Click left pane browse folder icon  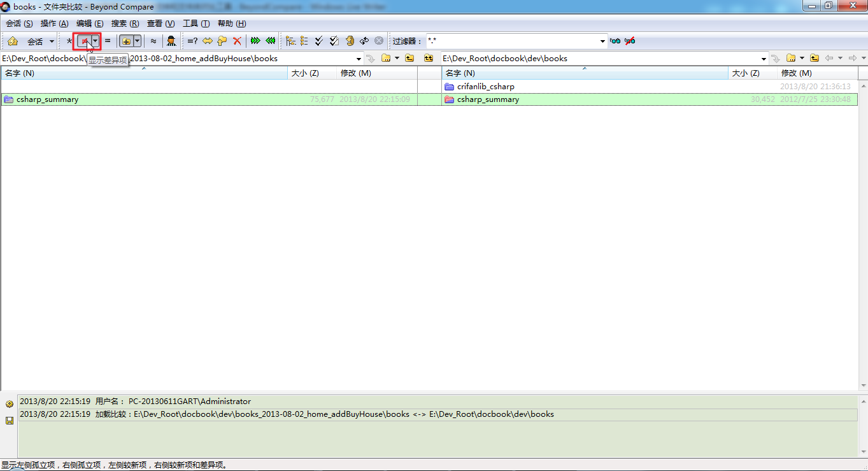click(386, 59)
